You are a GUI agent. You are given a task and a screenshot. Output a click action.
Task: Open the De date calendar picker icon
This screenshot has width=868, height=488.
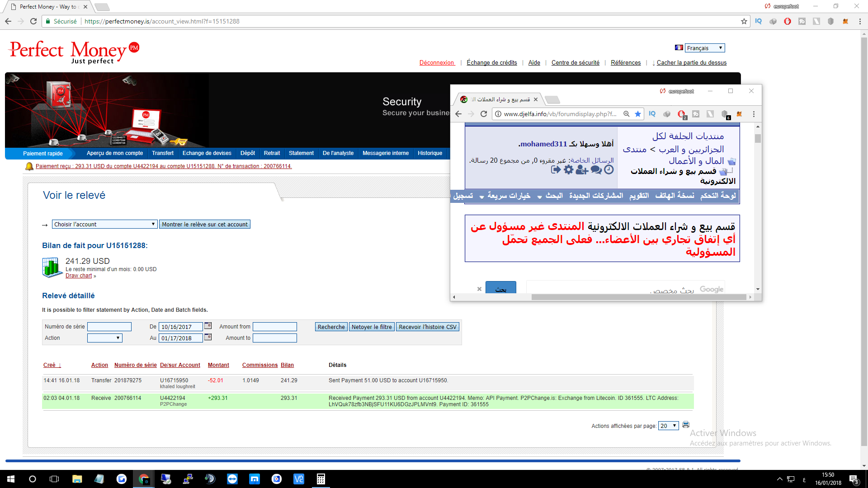coord(208,326)
